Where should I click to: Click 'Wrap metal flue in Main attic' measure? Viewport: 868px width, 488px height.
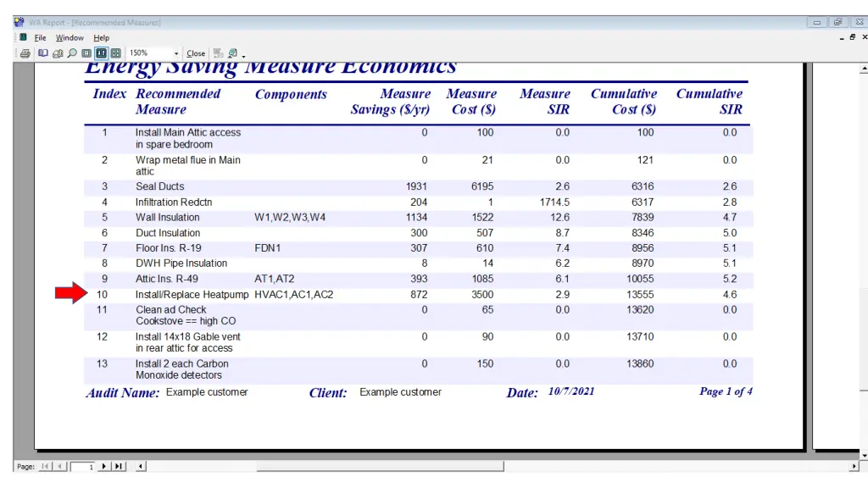click(188, 165)
